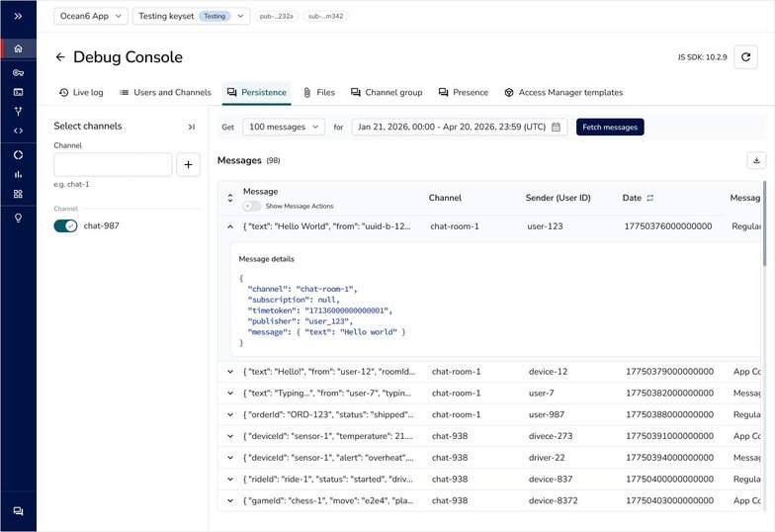The height and width of the screenshot is (532, 775).
Task: Click the sub-...m342 key chip
Action: click(x=326, y=16)
